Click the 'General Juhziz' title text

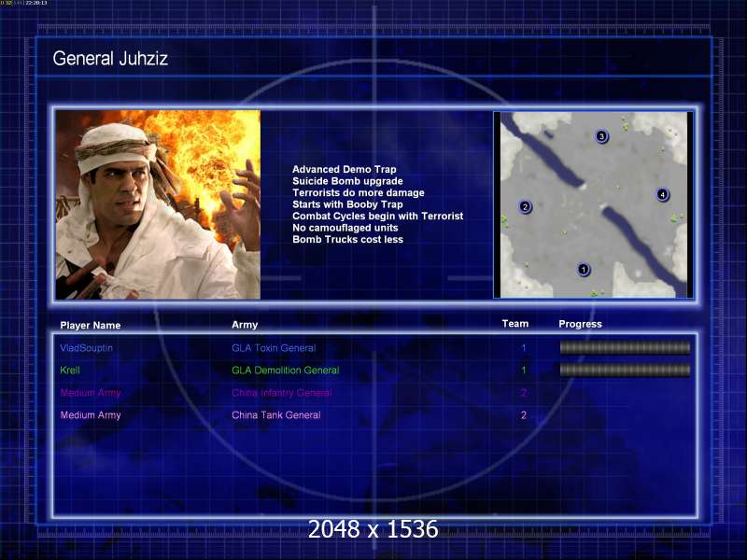pyautogui.click(x=110, y=59)
